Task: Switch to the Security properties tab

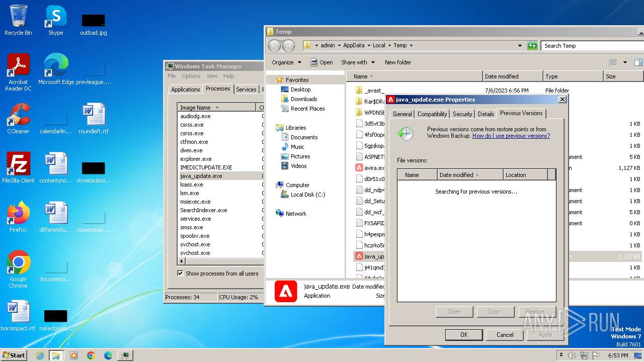Action: coord(462,114)
